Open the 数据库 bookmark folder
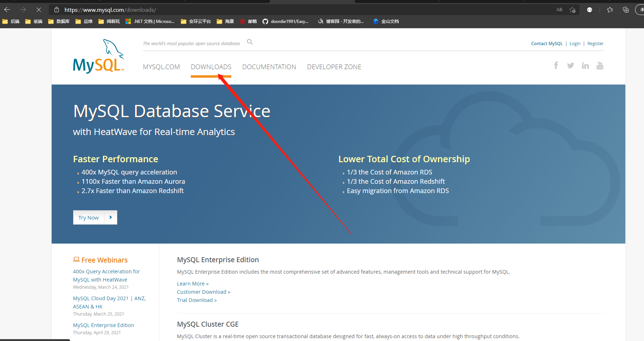644x341 pixels. tap(59, 21)
